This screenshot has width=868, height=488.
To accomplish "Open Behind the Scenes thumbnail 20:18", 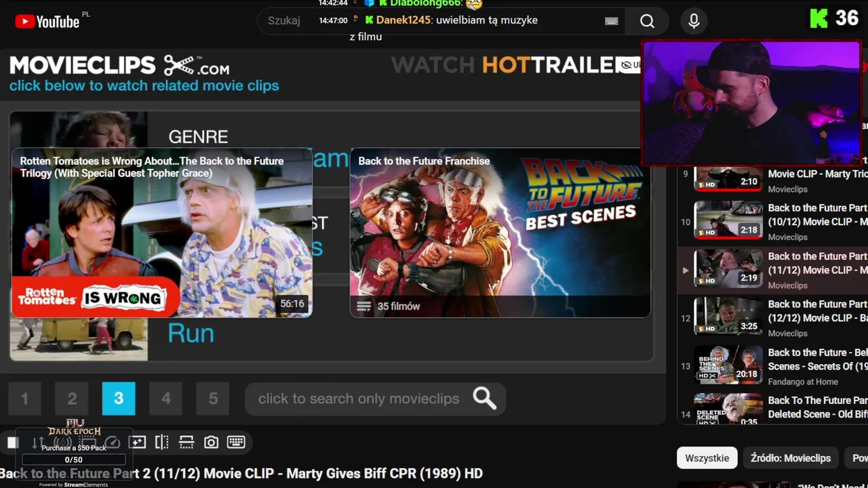I will [728, 365].
